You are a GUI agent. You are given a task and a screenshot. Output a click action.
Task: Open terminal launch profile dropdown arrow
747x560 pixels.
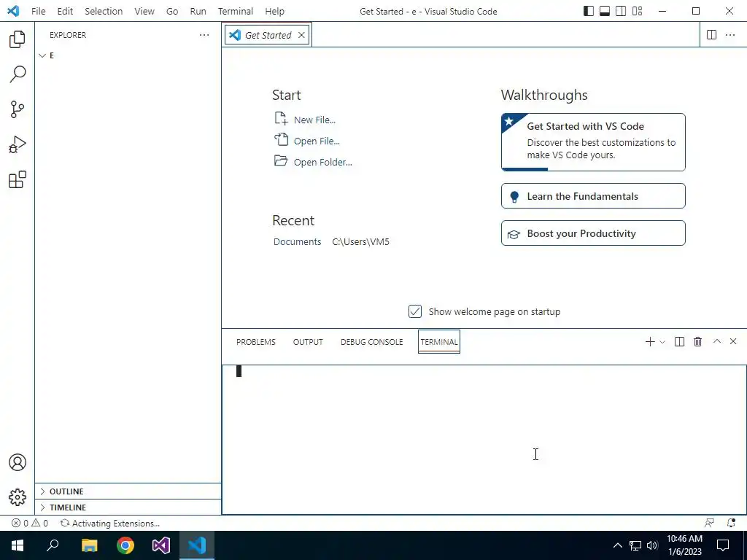pyautogui.click(x=662, y=342)
